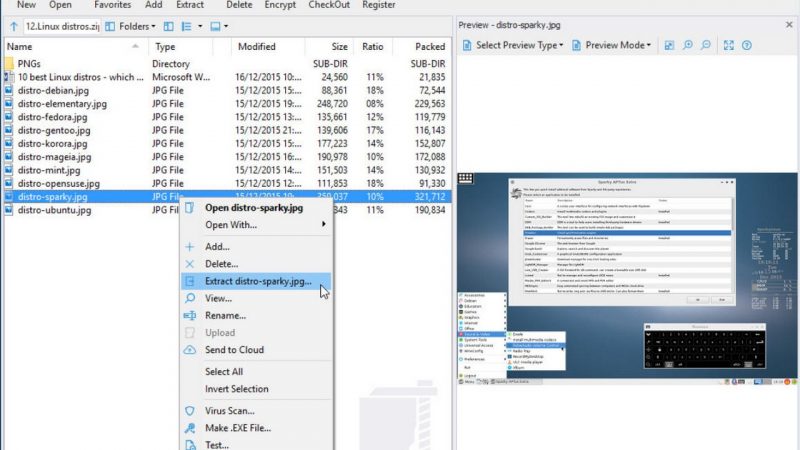
Task: Click the Favorites toolbar button
Action: click(112, 5)
